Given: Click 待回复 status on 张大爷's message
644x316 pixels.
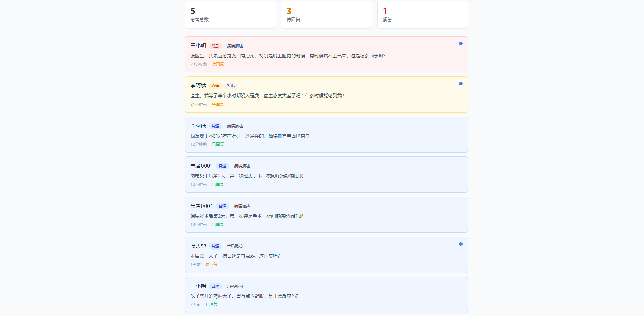Looking at the screenshot, I should 211,265.
